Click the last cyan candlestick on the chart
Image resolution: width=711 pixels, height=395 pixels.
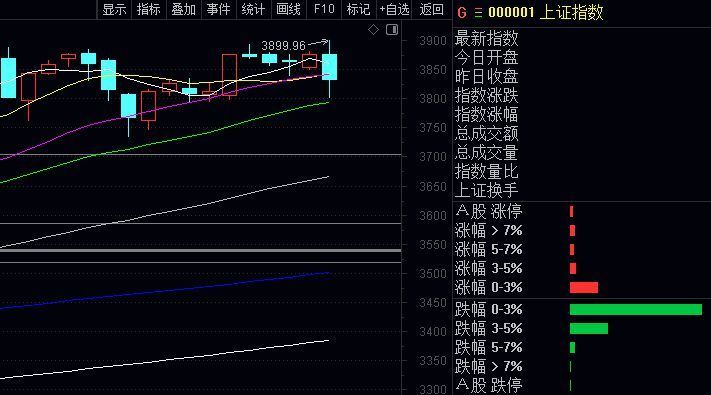pyautogui.click(x=330, y=67)
